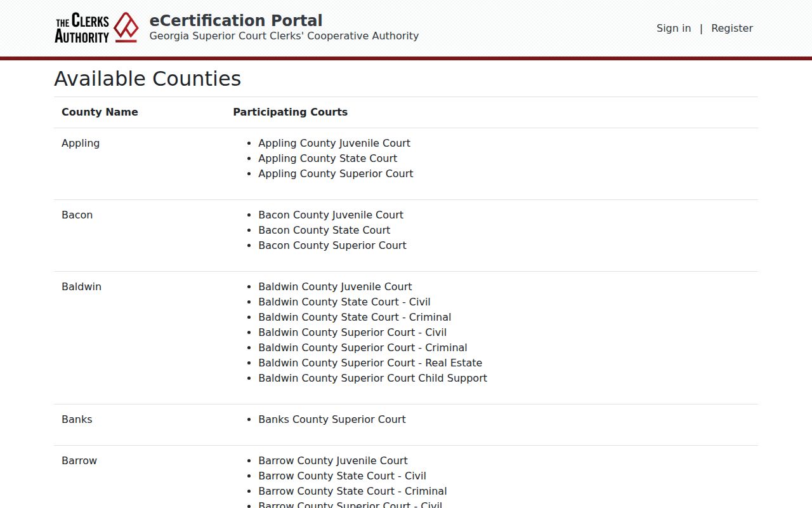The height and width of the screenshot is (508, 812).
Task: Select Appling County State Court
Action: (x=328, y=158)
